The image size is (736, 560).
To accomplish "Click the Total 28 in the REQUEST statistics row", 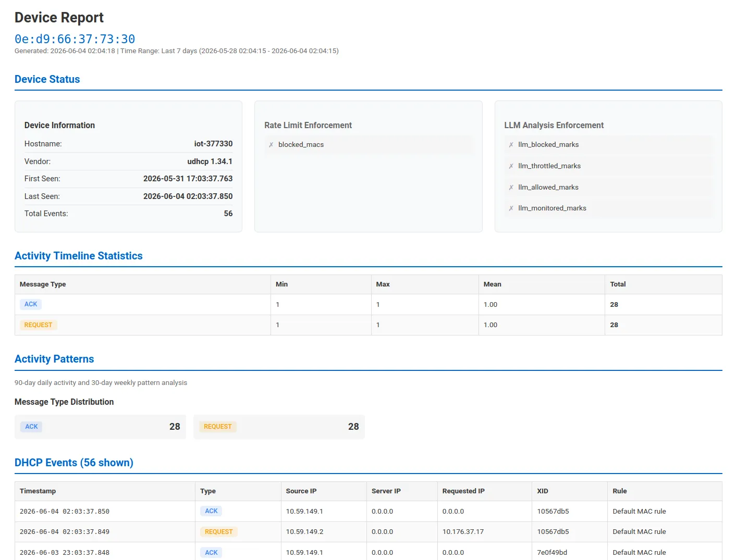I will click(614, 325).
